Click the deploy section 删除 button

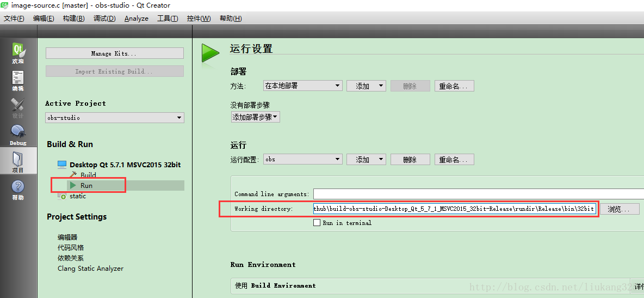(x=410, y=86)
